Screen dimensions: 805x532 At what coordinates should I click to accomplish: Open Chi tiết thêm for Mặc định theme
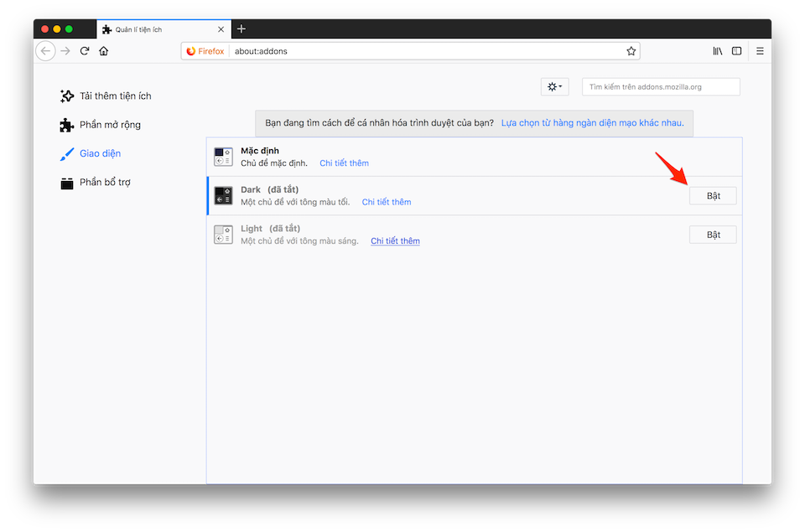344,163
